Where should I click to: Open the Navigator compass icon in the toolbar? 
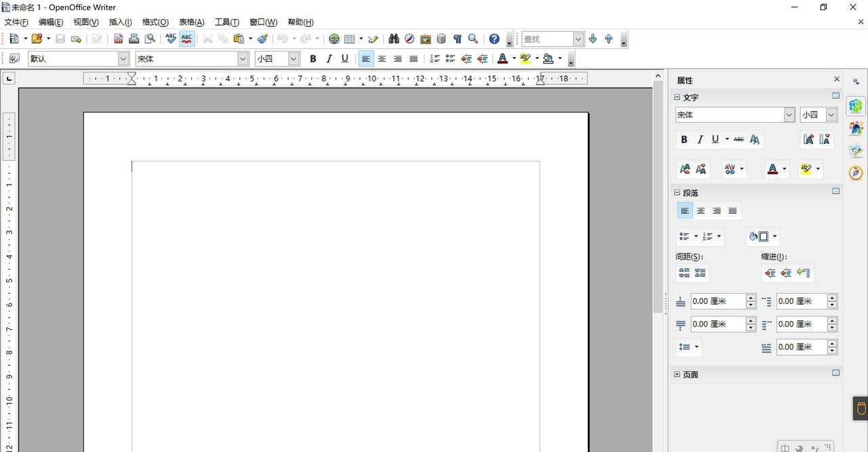tap(410, 39)
